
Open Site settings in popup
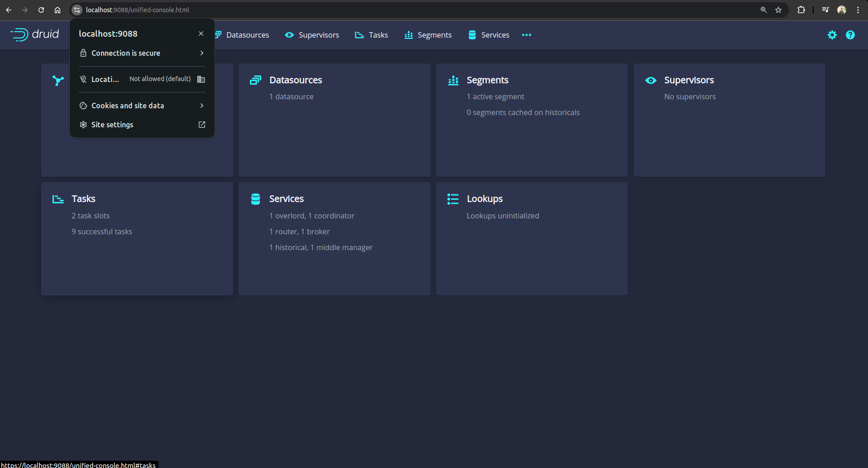(x=142, y=125)
